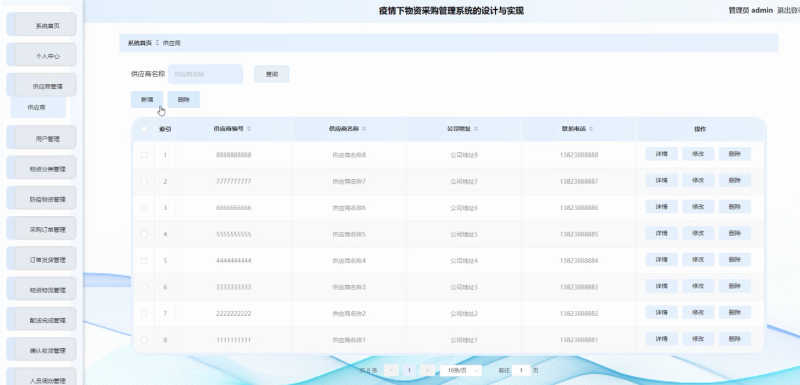Click the 新增 add button
This screenshot has height=385, width=800.
(147, 99)
